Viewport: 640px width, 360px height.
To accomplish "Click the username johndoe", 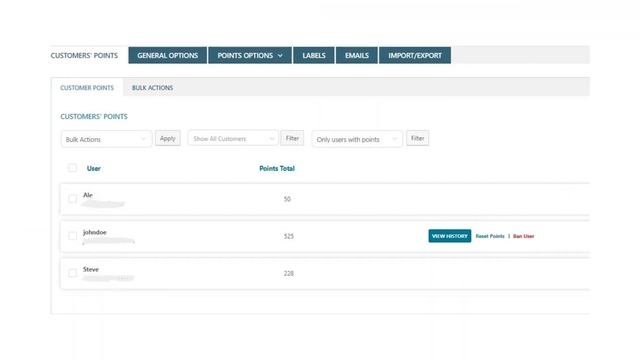I will [95, 232].
